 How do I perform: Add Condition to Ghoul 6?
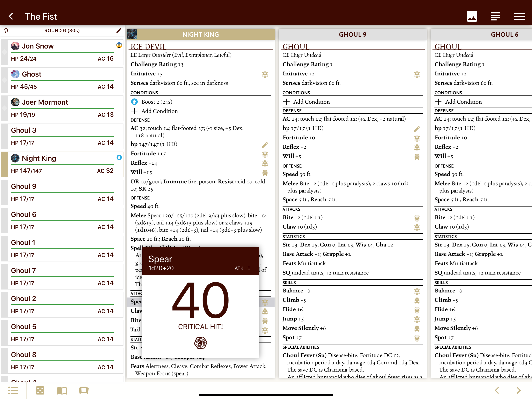pos(458,102)
